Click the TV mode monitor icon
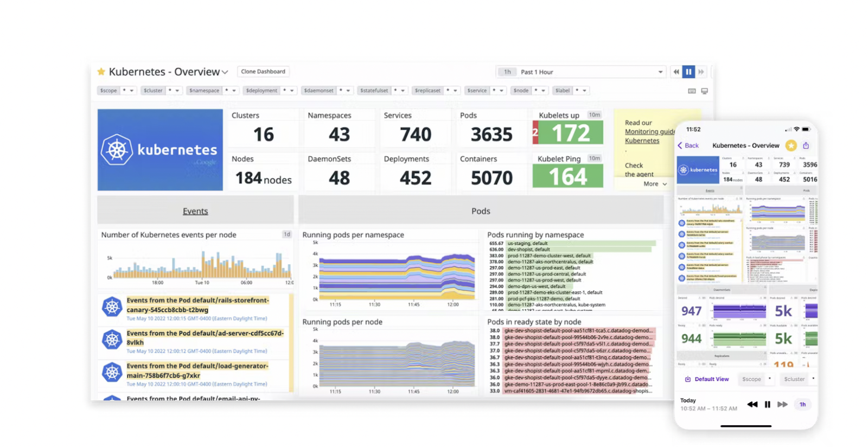This screenshot has height=447, width=868. (x=704, y=91)
